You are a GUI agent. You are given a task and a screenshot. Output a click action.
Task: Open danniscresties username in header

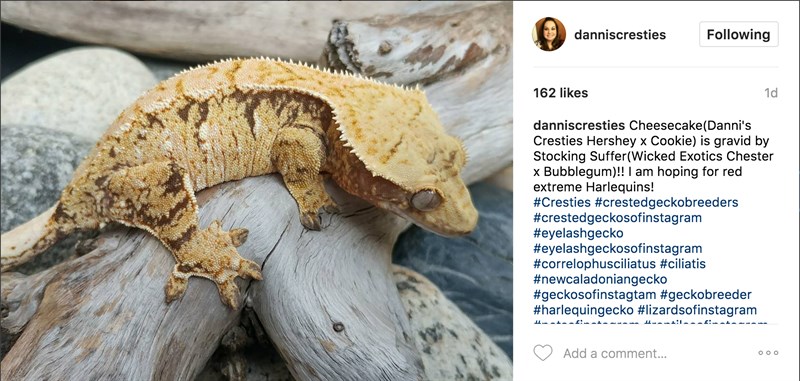coord(620,35)
